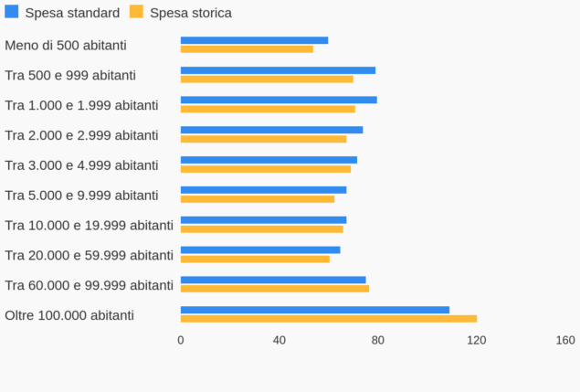The height and width of the screenshot is (392, 580).
Task: Select the blue bar for Meno di 500 abitanti
Action: coord(254,40)
